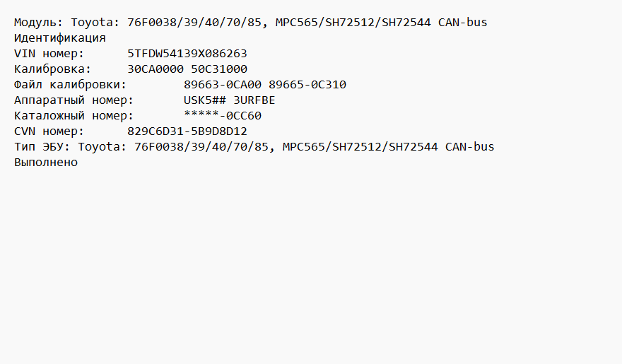This screenshot has height=364, width=622.
Task: Click the "CVN номер:" label
Action: click(x=49, y=131)
